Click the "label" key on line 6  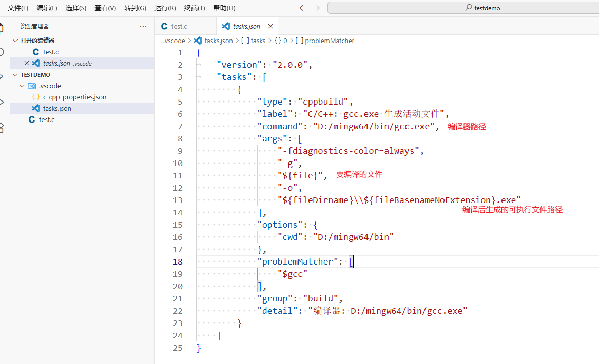tap(275, 114)
